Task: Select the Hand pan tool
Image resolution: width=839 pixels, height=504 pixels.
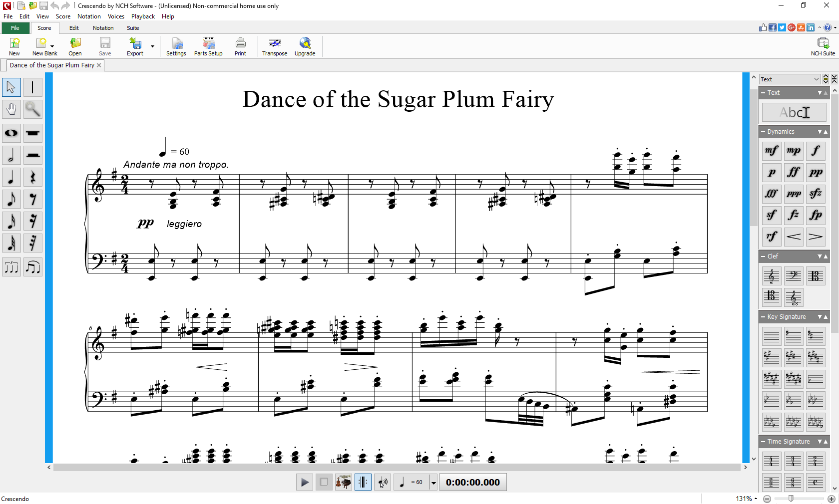Action: pos(11,109)
